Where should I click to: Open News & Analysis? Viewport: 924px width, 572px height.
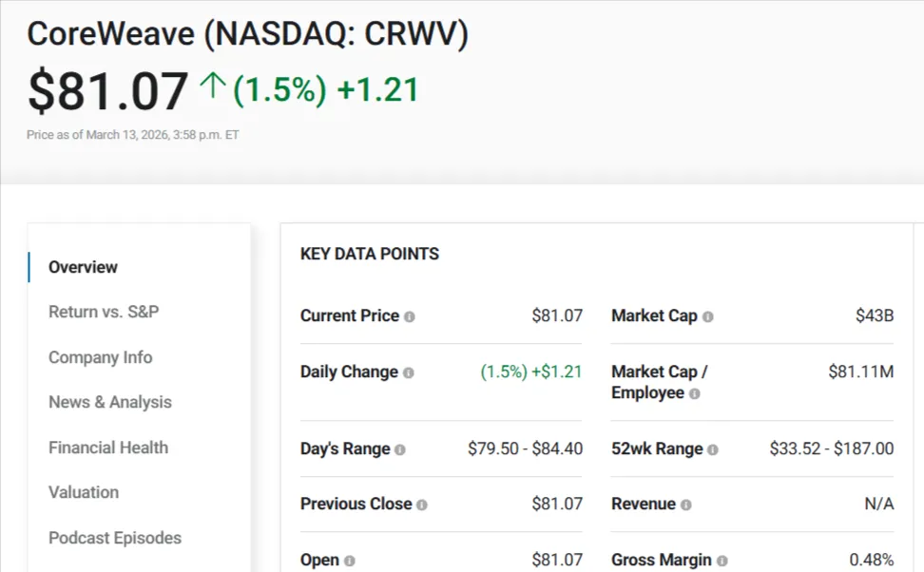click(x=109, y=402)
